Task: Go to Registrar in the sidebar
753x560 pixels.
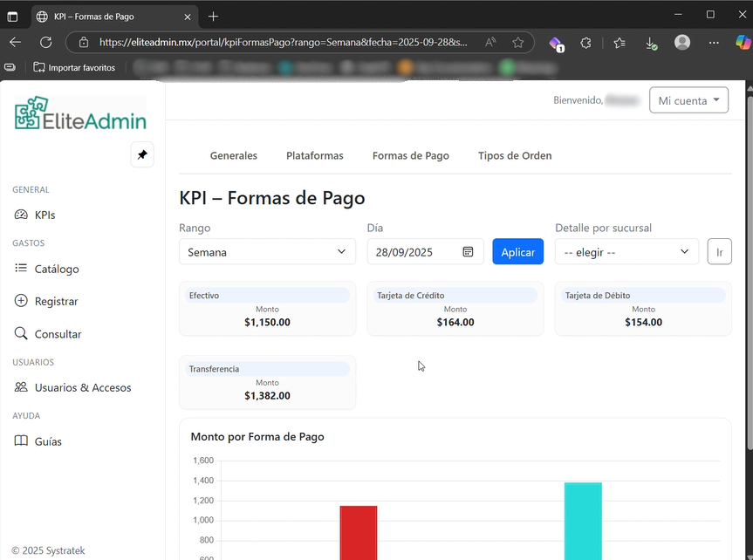Action: pyautogui.click(x=56, y=301)
